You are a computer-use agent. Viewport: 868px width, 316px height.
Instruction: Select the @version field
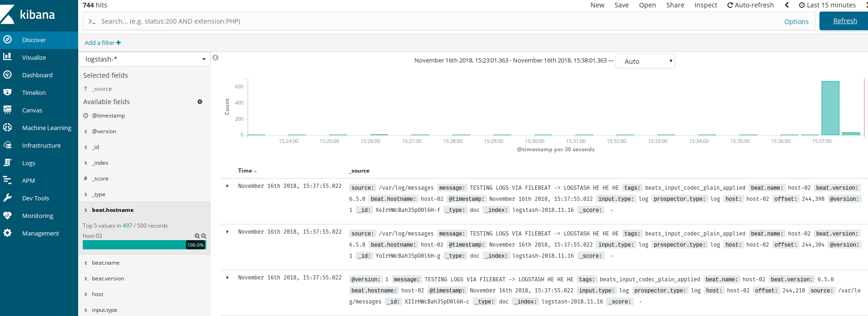click(x=104, y=131)
